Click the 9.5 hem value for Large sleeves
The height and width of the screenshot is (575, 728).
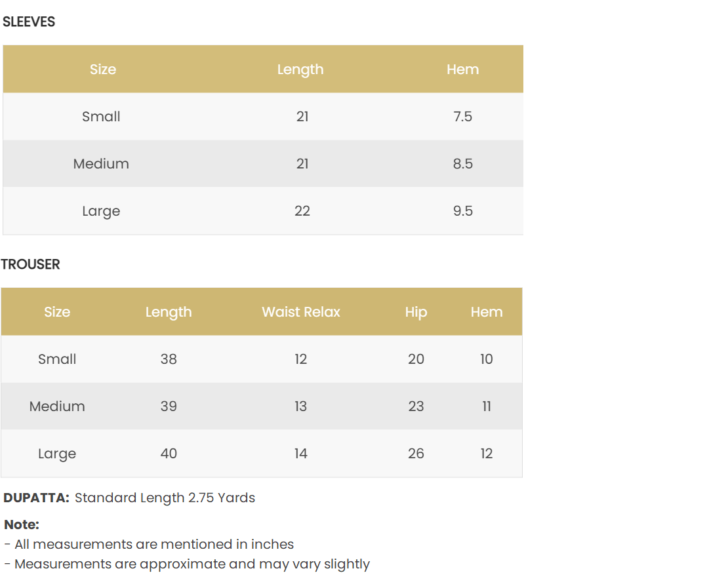pyautogui.click(x=462, y=211)
